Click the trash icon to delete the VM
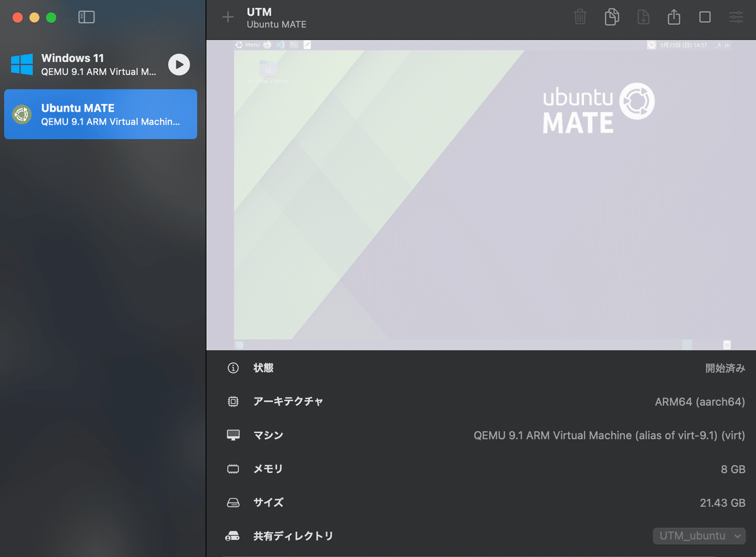 [580, 17]
